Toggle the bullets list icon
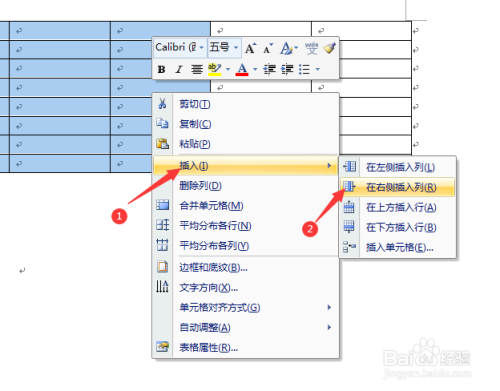500x391 pixels. (x=304, y=69)
